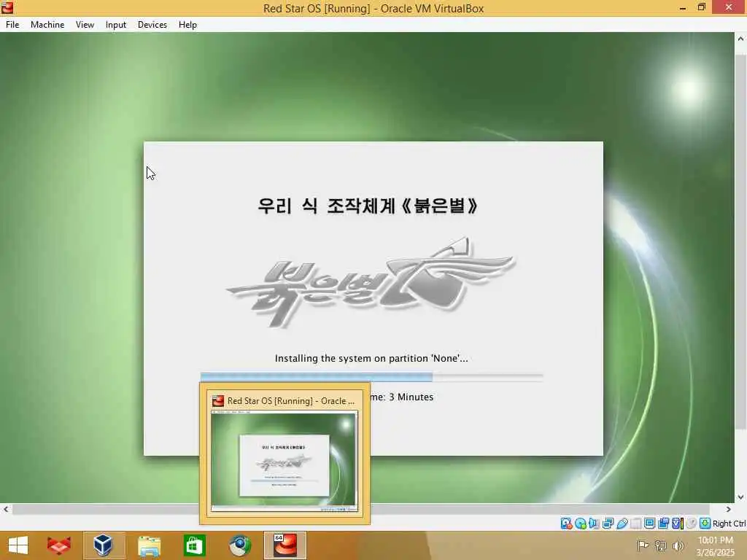The width and height of the screenshot is (747, 560).
Task: Click the Korean installer heading text
Action: click(x=368, y=206)
